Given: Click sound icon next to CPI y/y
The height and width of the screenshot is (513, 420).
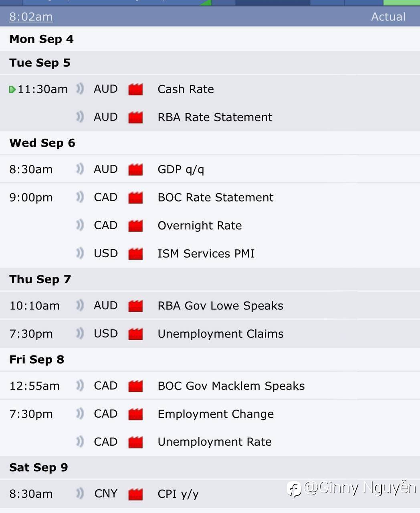Looking at the screenshot, I should click(80, 494).
